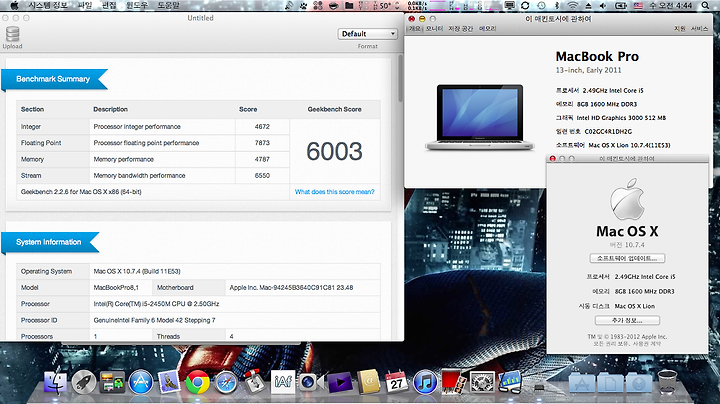The image size is (720, 404).
Task: Open the 편집 menu
Action: [109, 6]
